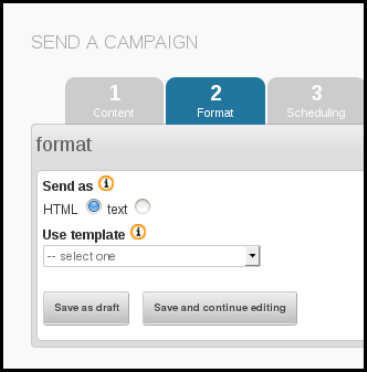
Task: Click the SEND A CAMPAIGN page title
Action: tap(114, 42)
